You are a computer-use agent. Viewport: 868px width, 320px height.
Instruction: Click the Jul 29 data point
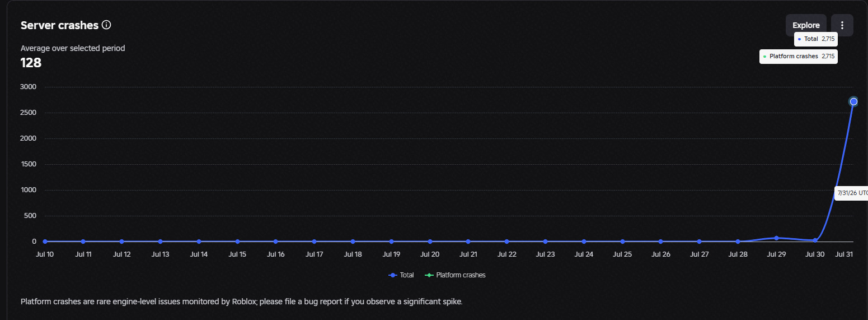776,238
